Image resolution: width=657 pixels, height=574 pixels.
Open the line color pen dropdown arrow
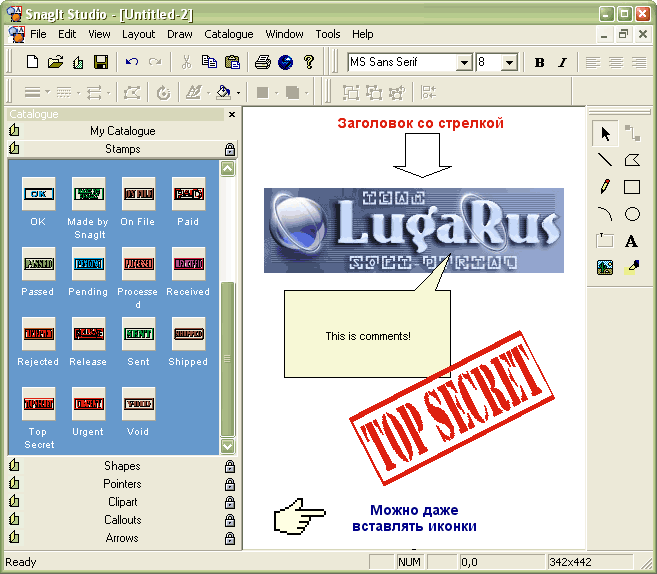tap(208, 92)
